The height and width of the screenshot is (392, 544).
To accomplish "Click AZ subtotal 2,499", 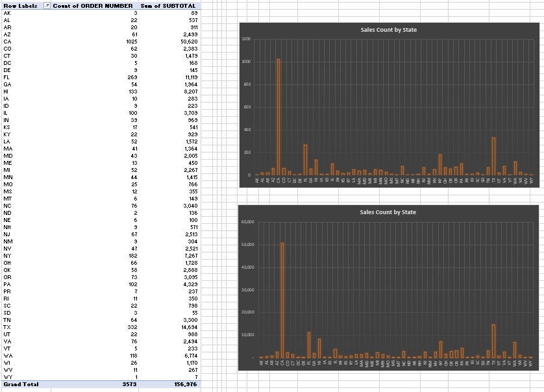I will click(191, 34).
